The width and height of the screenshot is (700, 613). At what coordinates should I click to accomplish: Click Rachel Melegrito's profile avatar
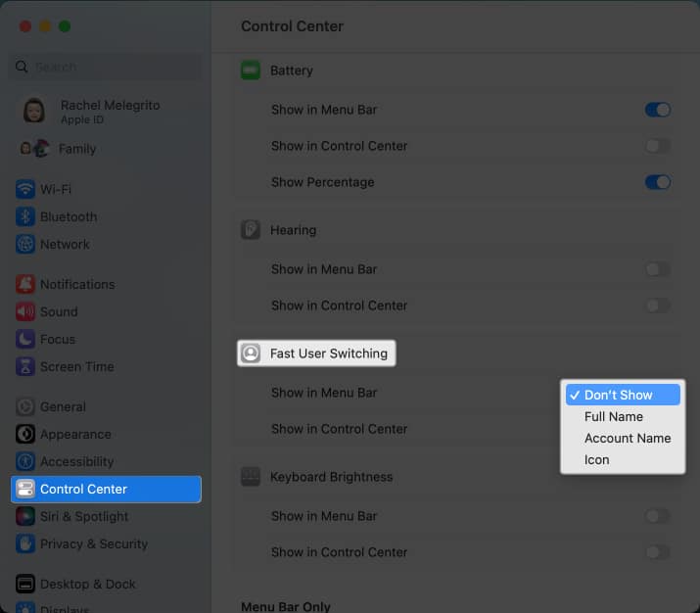click(x=34, y=112)
